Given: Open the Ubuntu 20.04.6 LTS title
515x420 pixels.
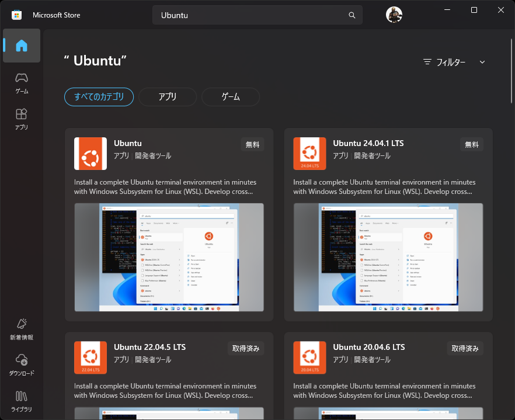Looking at the screenshot, I should 368,347.
